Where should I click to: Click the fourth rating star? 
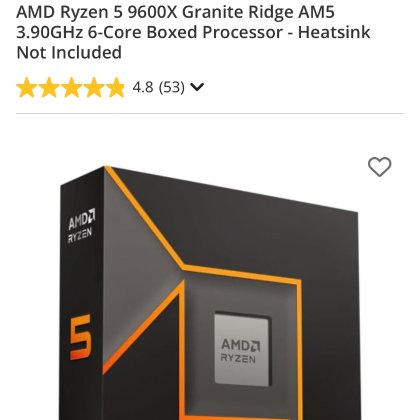94,87
